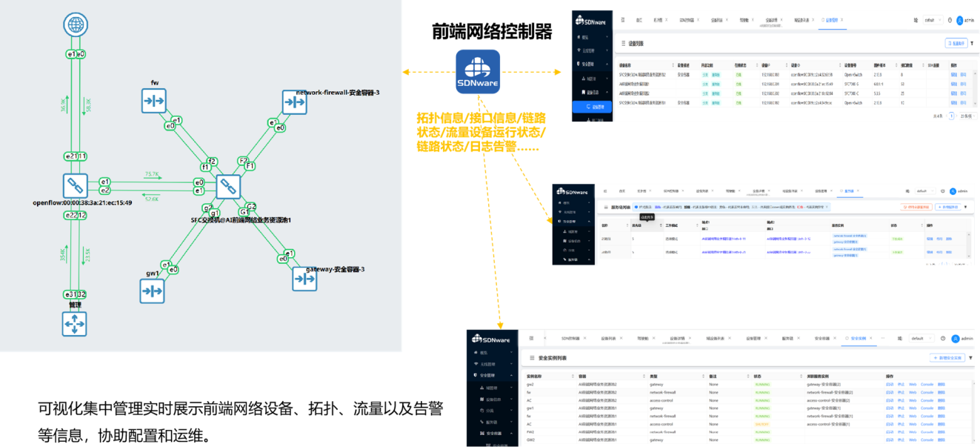Click the openflow switch node icon
The width and height of the screenshot is (980, 447).
pos(75,185)
